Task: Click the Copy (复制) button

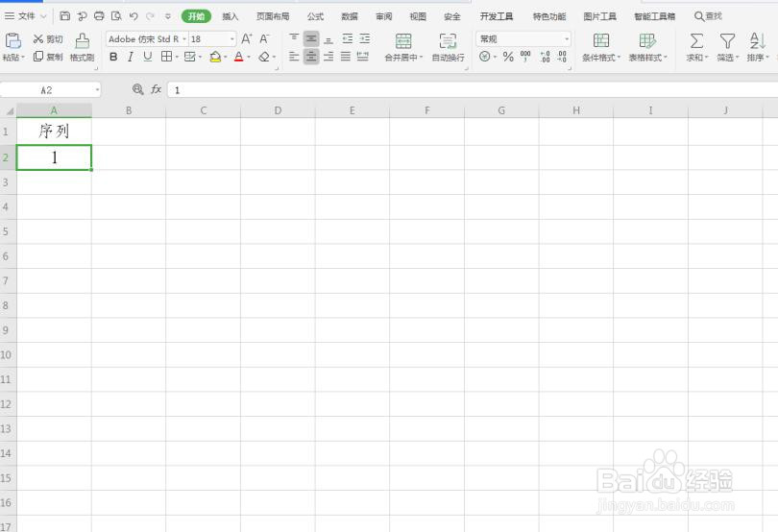Action: [x=48, y=57]
